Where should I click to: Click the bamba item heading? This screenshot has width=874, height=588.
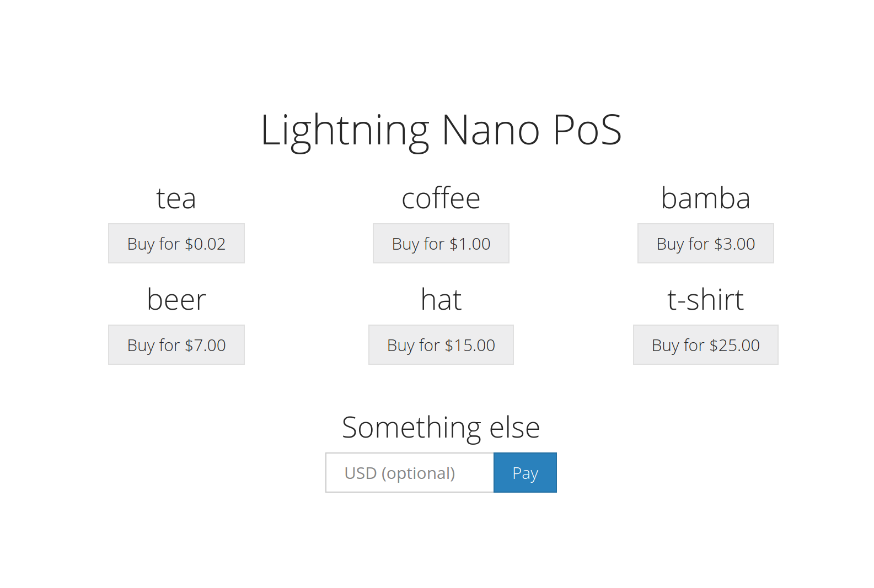[x=706, y=198]
